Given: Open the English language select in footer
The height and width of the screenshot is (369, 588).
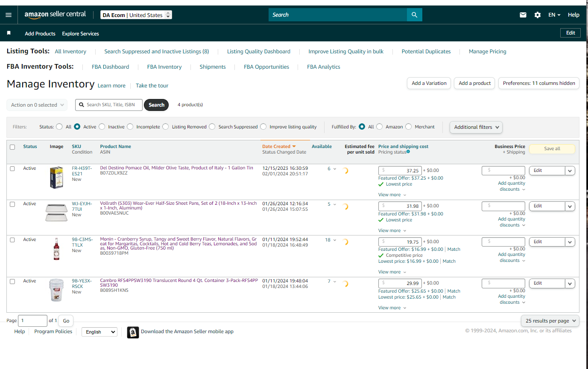Looking at the screenshot, I should point(99,332).
